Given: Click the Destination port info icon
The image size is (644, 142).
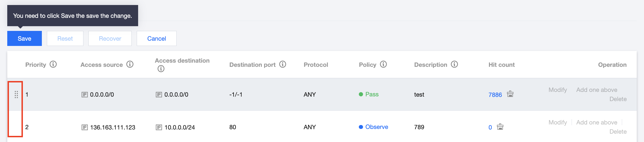Looking at the screenshot, I should (283, 64).
